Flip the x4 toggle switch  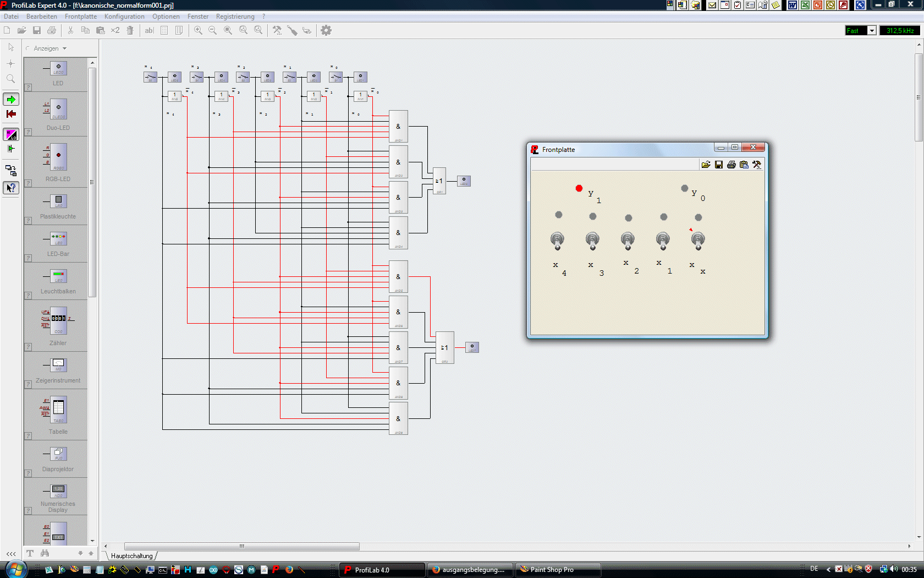point(557,240)
